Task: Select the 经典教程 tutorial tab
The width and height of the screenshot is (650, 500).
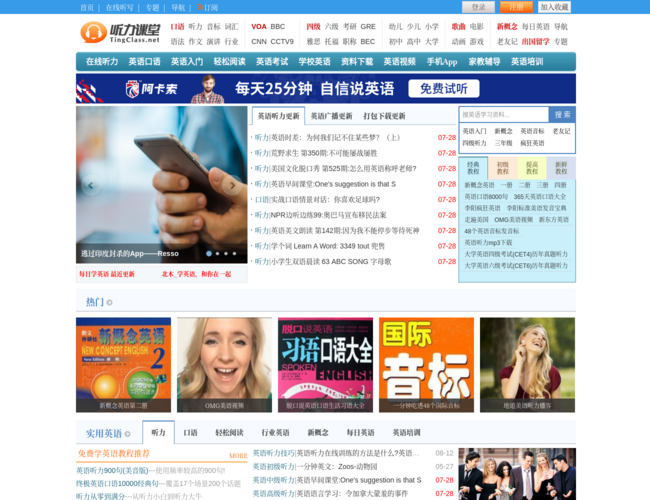Action: click(x=473, y=168)
